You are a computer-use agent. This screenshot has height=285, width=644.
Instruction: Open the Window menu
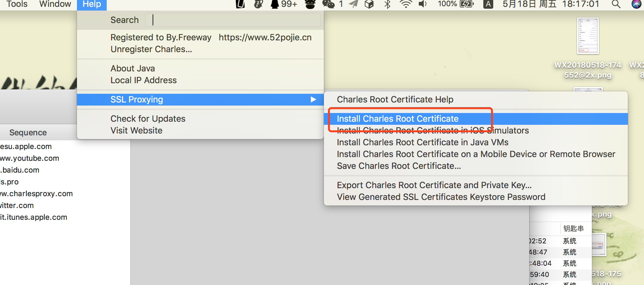(55, 4)
